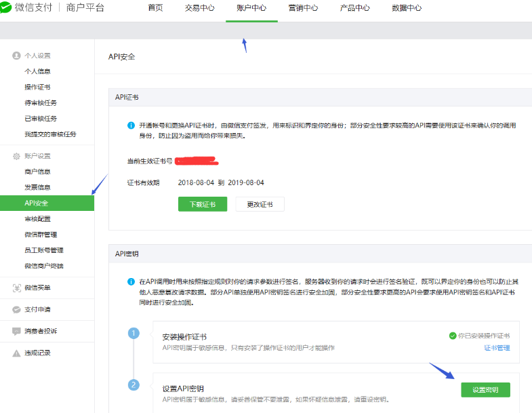The width and height of the screenshot is (532, 413).
Task: Click the API证书 blue info icon
Action: pyautogui.click(x=131, y=125)
